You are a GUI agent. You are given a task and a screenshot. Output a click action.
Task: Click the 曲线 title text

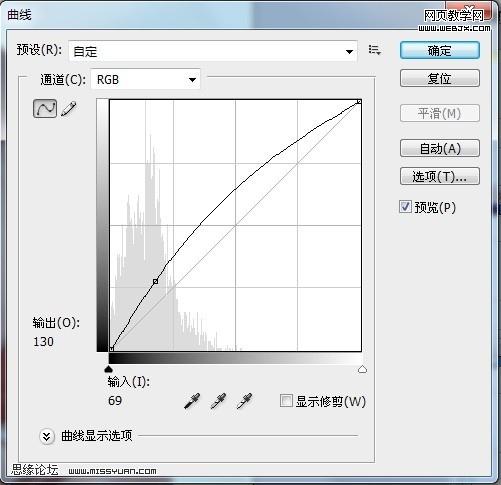coord(19,15)
